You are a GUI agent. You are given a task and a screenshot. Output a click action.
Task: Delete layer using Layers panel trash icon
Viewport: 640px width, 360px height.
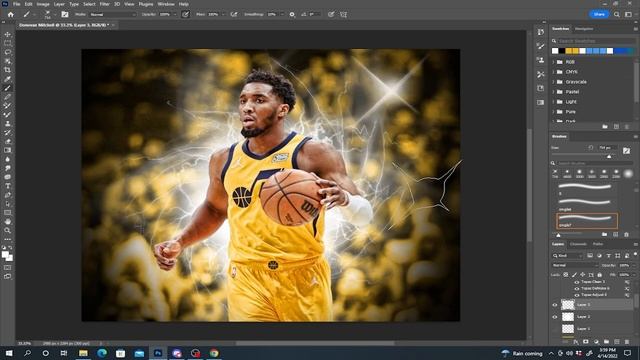pos(627,342)
